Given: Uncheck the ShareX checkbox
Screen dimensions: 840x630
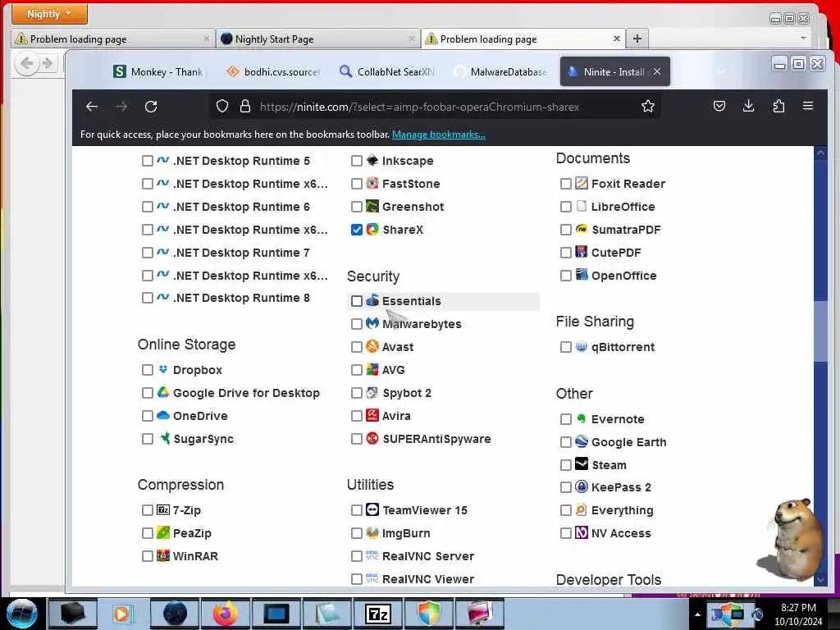Looking at the screenshot, I should (x=357, y=230).
